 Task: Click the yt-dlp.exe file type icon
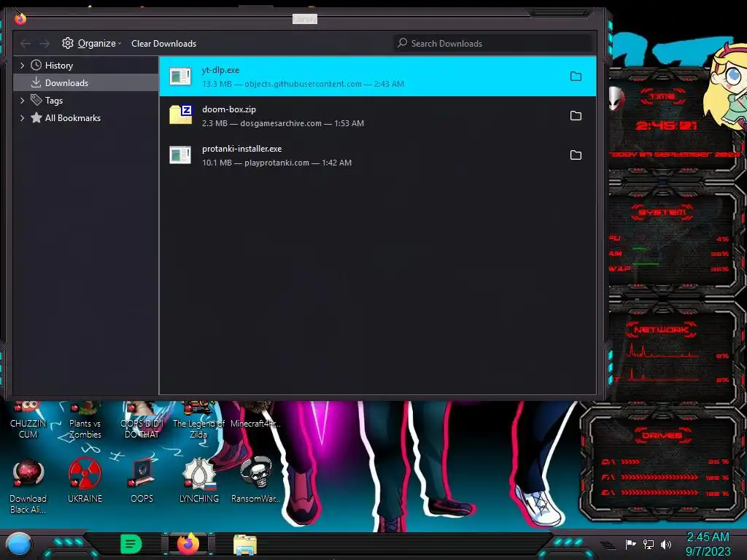pos(180,76)
